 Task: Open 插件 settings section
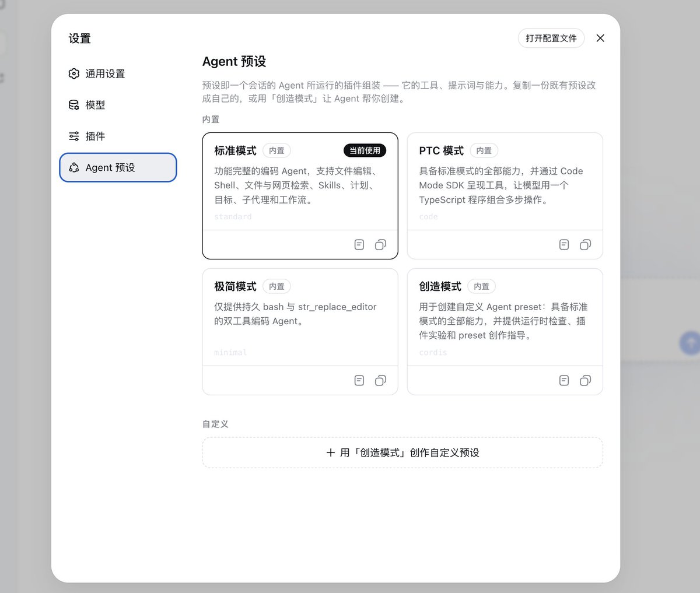pyautogui.click(x=118, y=136)
